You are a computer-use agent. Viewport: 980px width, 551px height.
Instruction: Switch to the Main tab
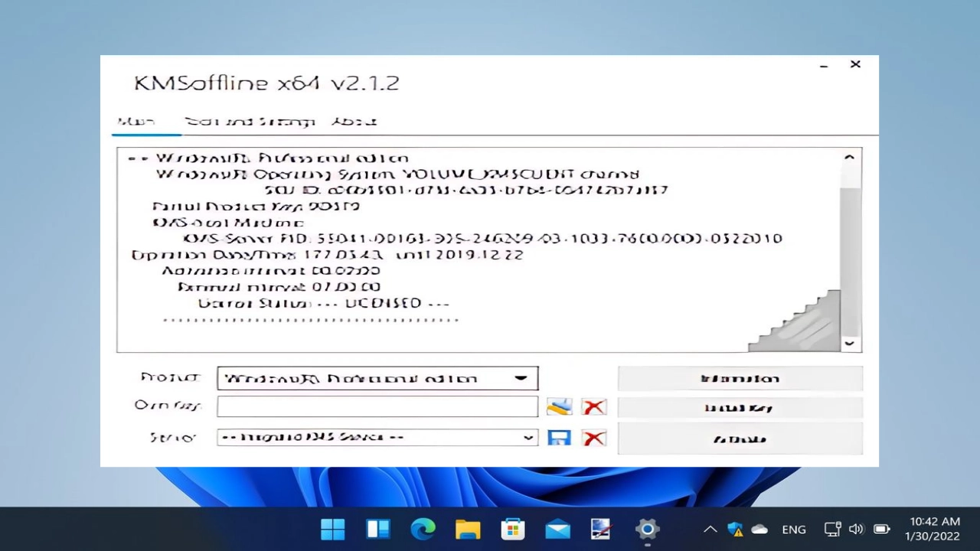pos(136,121)
